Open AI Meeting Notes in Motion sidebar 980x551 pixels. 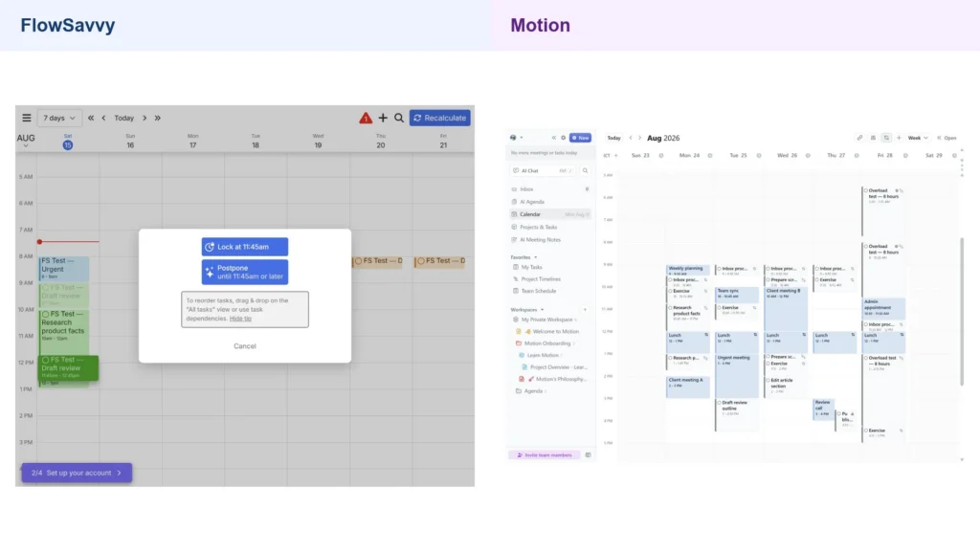550,240
